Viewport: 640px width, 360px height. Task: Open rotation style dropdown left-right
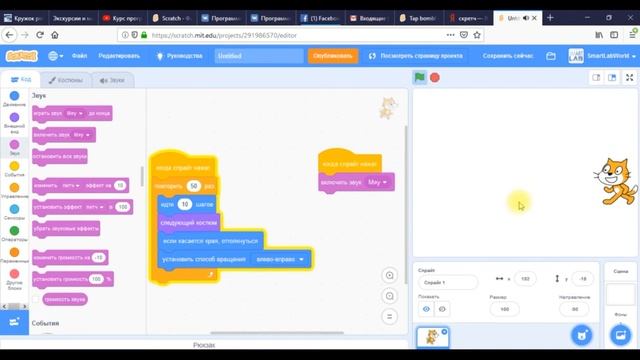pyautogui.click(x=280, y=259)
